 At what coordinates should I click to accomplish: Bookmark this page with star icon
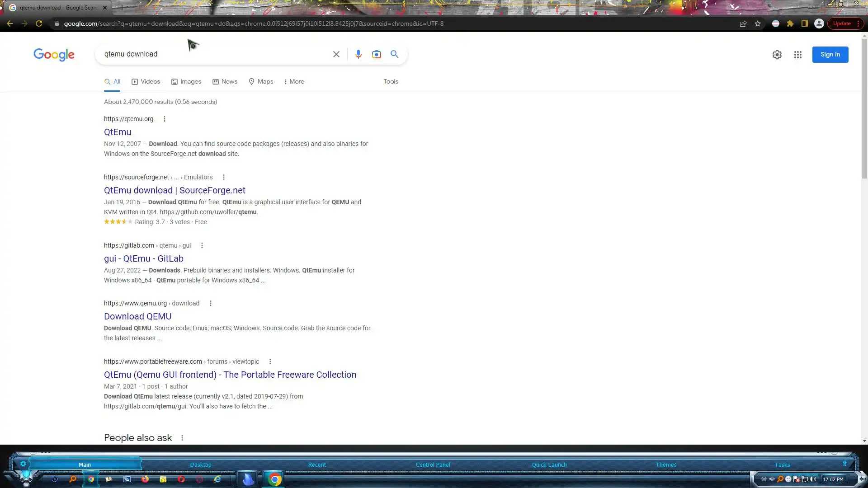(x=758, y=23)
